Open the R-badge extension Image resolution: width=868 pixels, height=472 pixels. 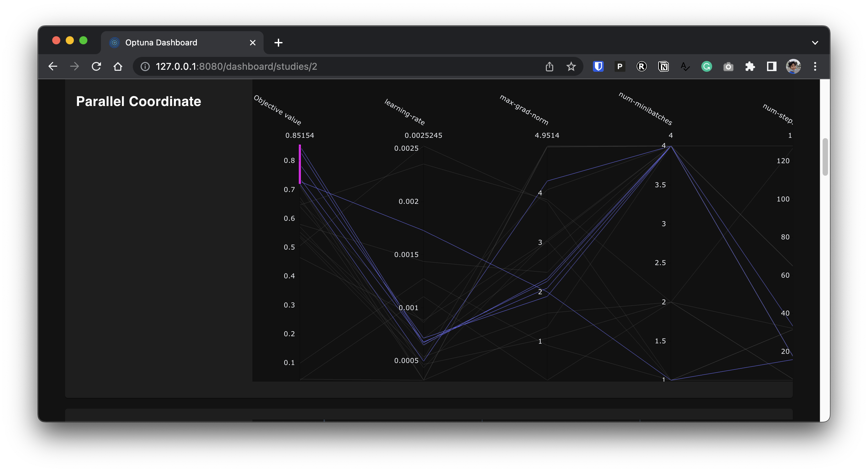point(642,66)
